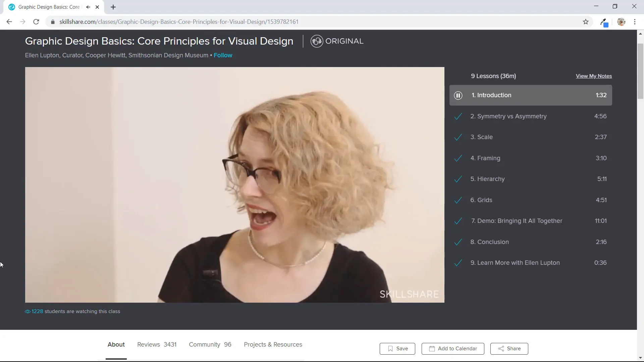Open the Projects & Resources tab

pyautogui.click(x=273, y=345)
